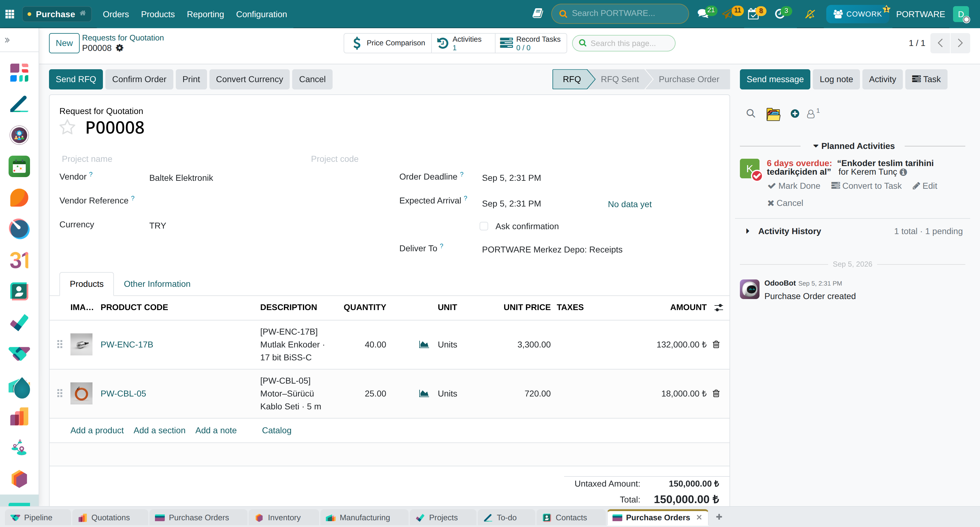Open sidebar app with number 31
Image resolution: width=980 pixels, height=527 pixels.
[19, 260]
